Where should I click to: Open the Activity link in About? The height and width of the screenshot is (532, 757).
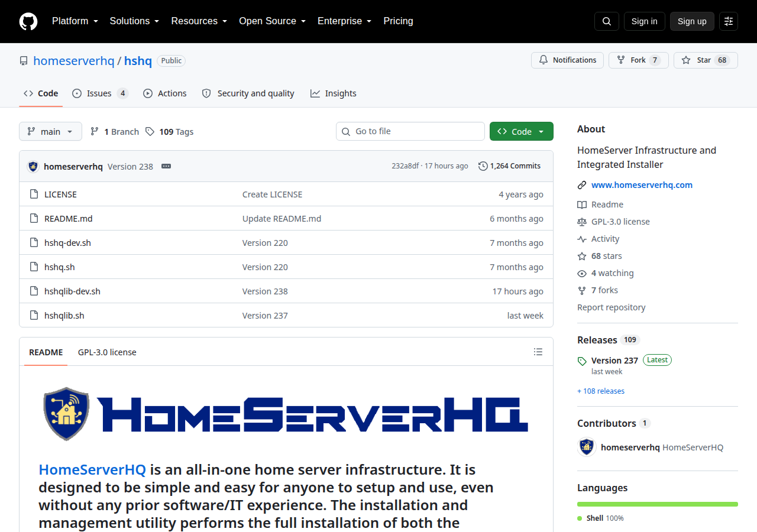[x=599, y=239]
